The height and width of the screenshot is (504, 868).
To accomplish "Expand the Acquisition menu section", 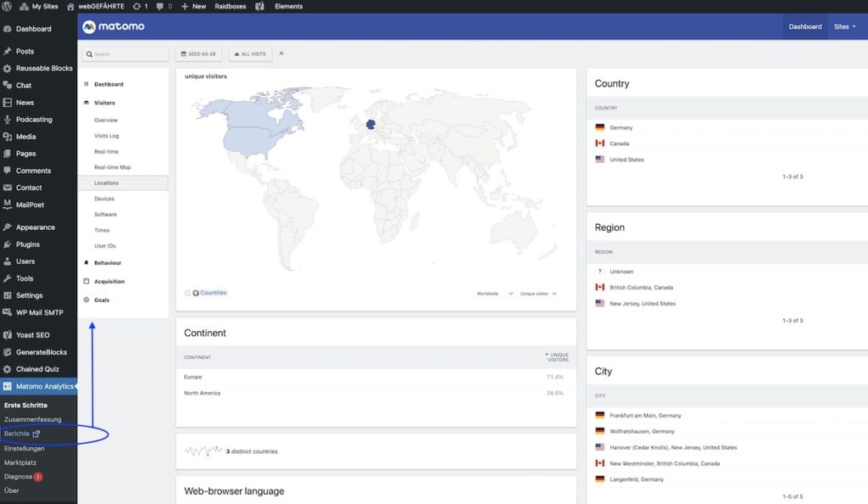I will (109, 282).
